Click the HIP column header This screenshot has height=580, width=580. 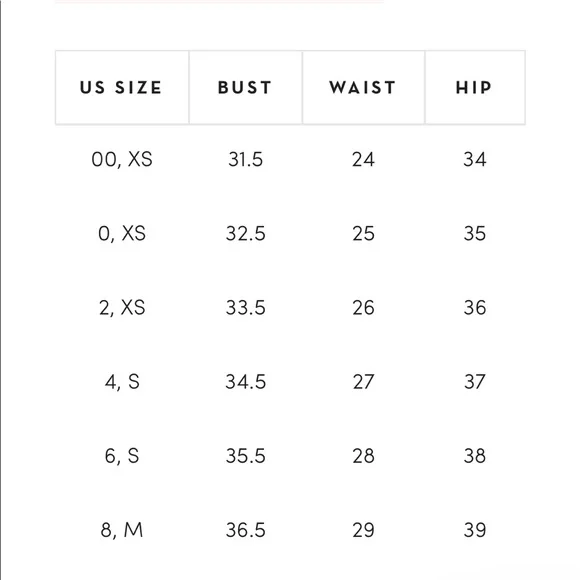475,88
